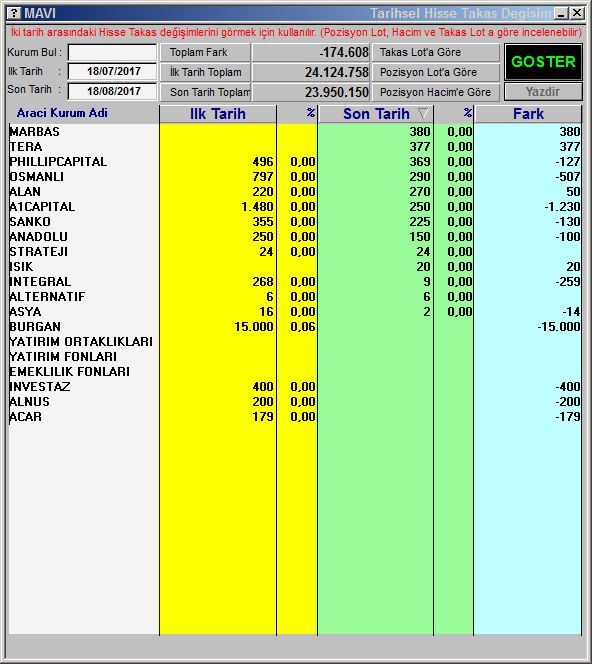The height and width of the screenshot is (664, 592).
Task: Click the Yazdir button
Action: tap(543, 92)
